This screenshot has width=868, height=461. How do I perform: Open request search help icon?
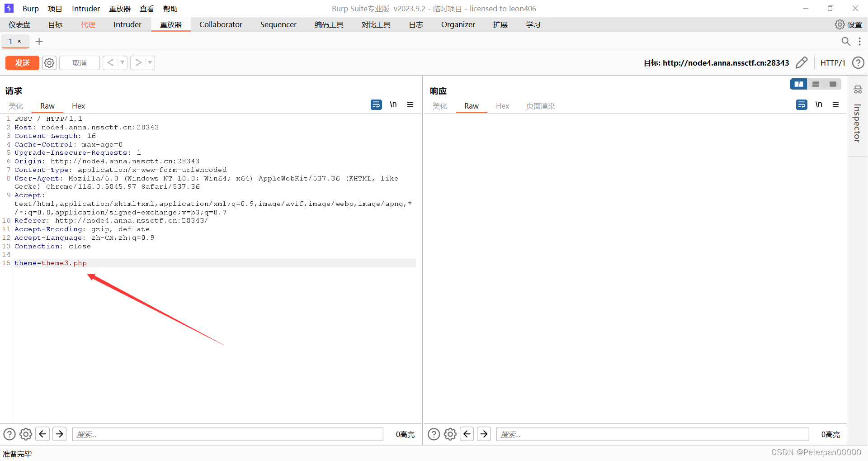(9, 434)
